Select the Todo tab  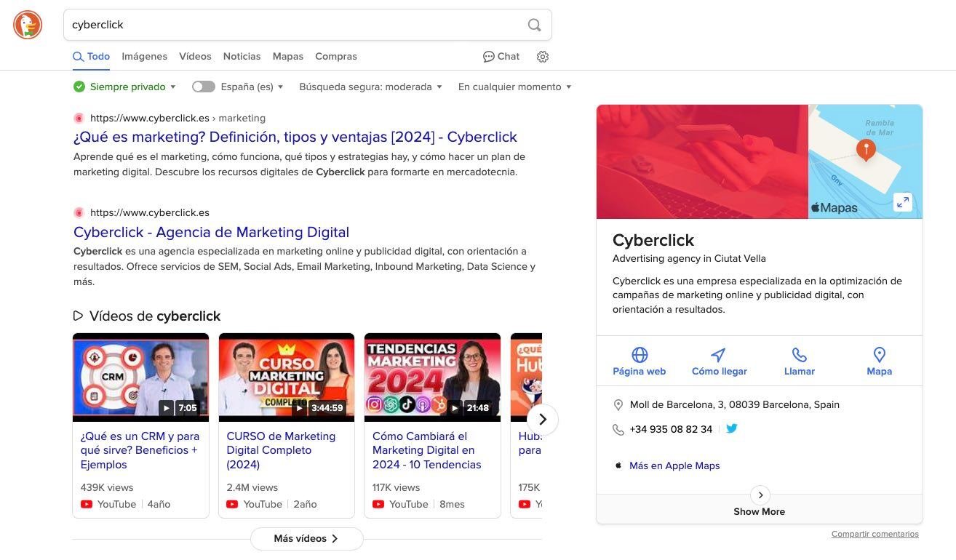point(91,57)
